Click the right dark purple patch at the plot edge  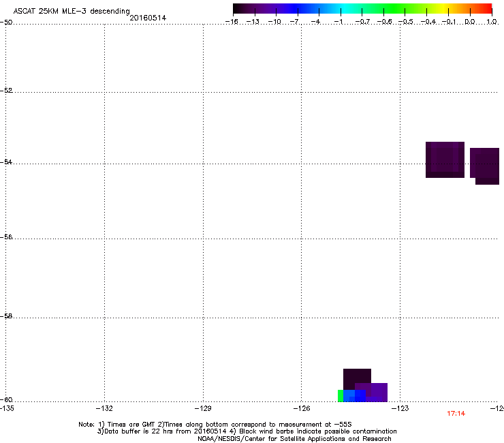(x=485, y=166)
